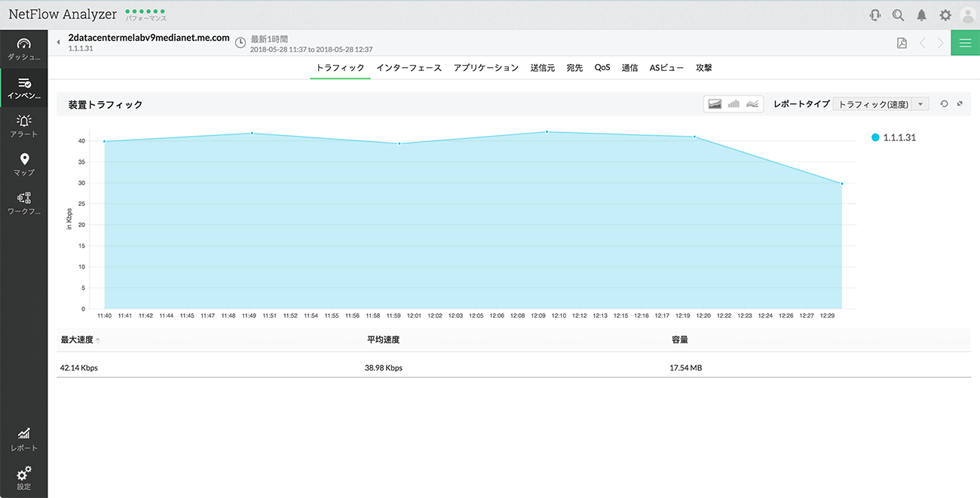The width and height of the screenshot is (980, 498).
Task: Expand the green hamburger menu
Action: 965,43
